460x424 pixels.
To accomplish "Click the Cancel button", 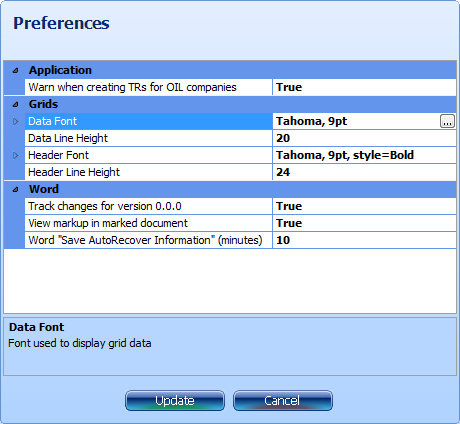I will 283,401.
